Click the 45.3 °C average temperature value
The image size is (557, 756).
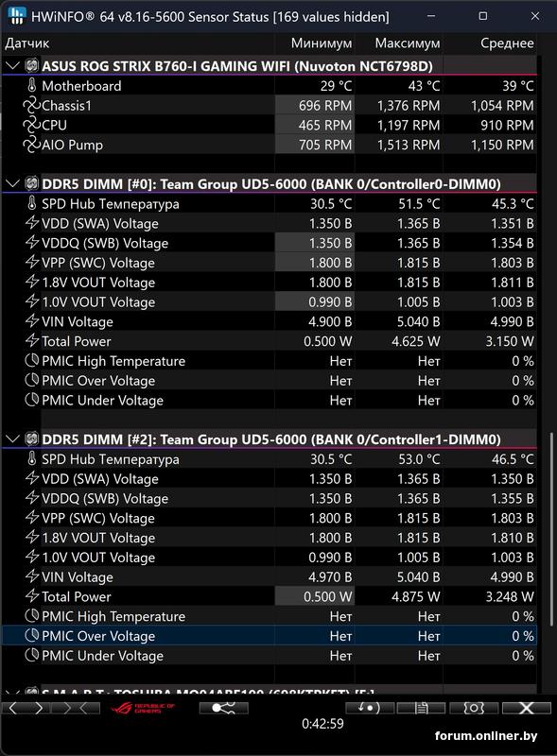pyautogui.click(x=513, y=204)
